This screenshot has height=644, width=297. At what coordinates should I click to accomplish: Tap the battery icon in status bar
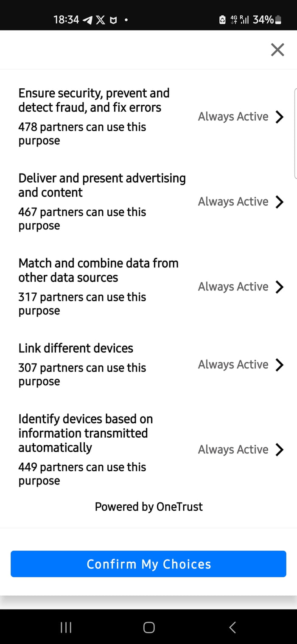(278, 20)
